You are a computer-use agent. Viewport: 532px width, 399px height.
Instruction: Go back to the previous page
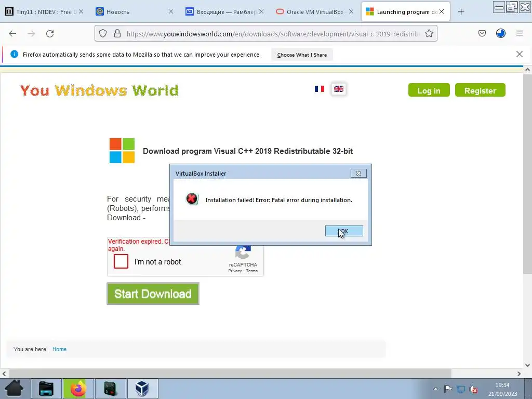(12, 34)
